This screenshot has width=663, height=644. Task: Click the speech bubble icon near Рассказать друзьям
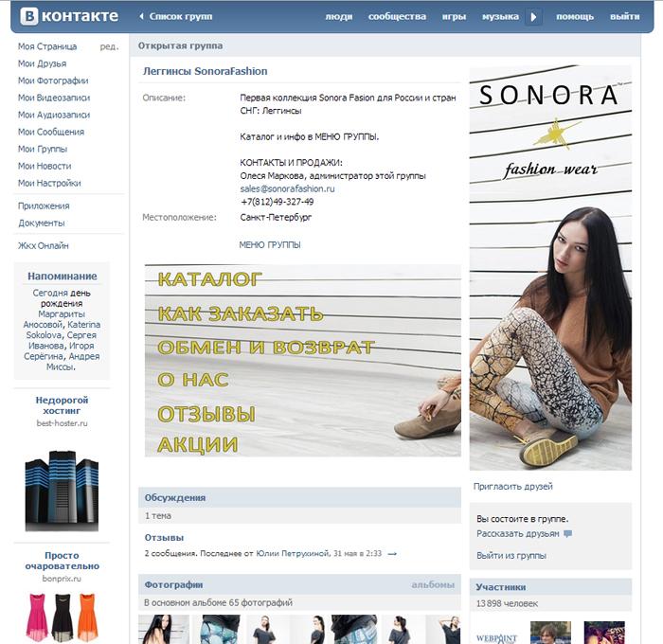[x=568, y=533]
